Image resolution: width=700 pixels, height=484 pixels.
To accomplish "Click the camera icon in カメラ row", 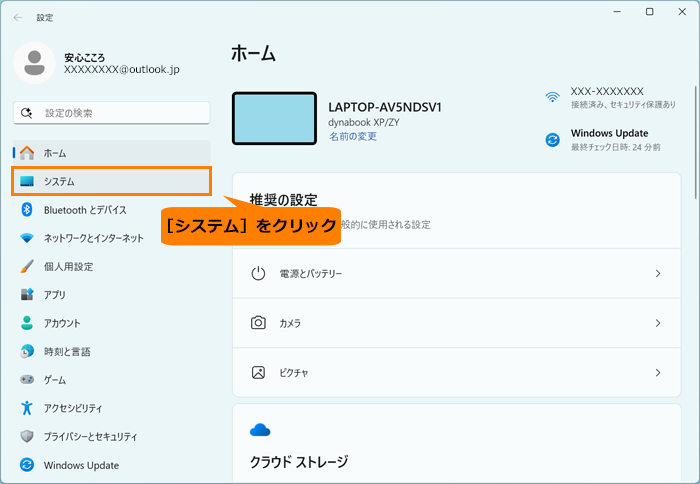I will 258,323.
